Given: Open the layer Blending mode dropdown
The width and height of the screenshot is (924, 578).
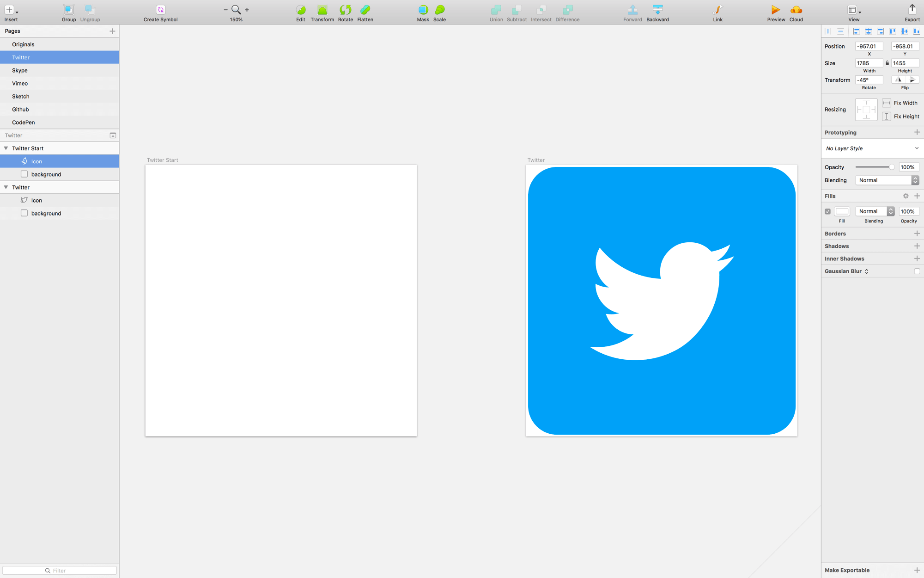Looking at the screenshot, I should pos(887,180).
